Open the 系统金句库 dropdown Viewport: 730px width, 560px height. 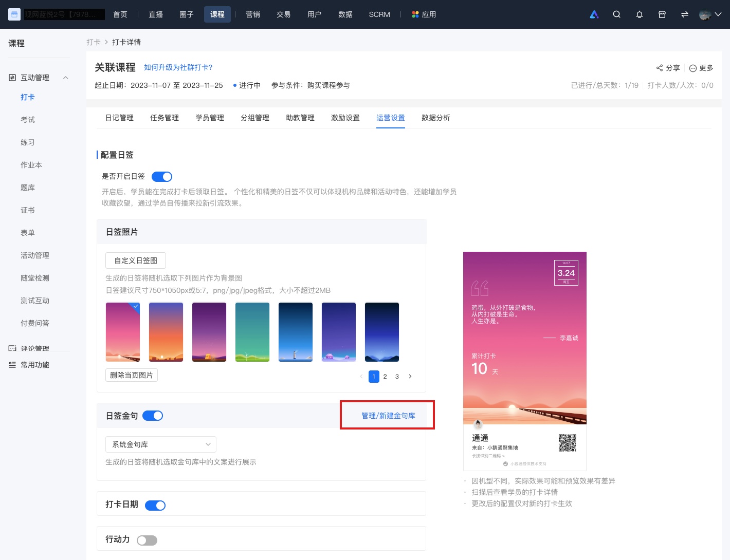[x=161, y=444]
